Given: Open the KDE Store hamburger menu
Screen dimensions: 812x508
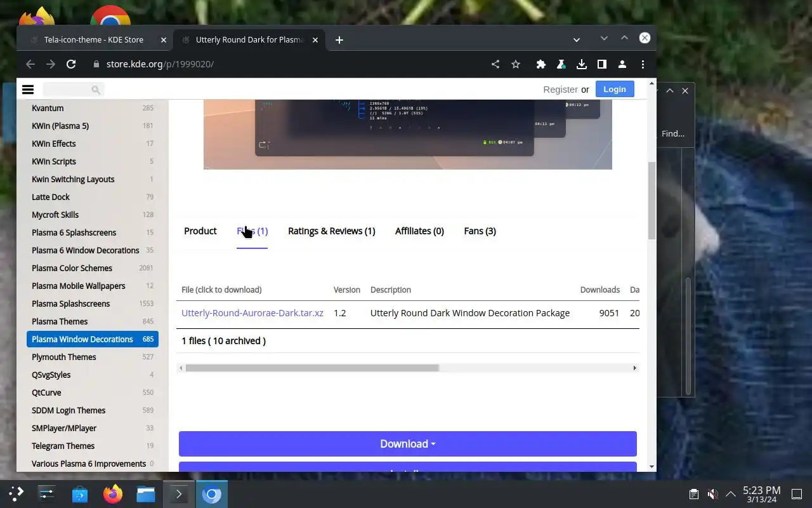Looking at the screenshot, I should point(28,90).
